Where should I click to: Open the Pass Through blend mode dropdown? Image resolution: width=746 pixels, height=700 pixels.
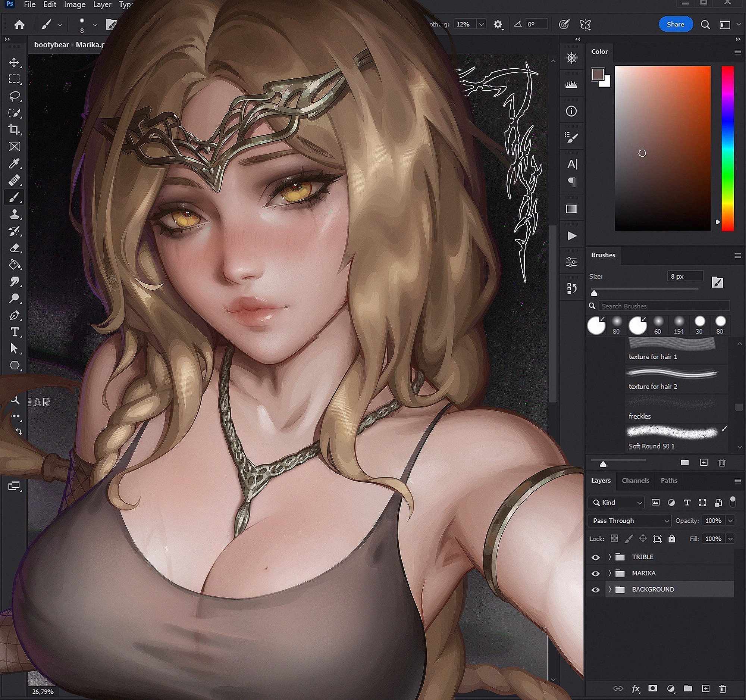[629, 521]
